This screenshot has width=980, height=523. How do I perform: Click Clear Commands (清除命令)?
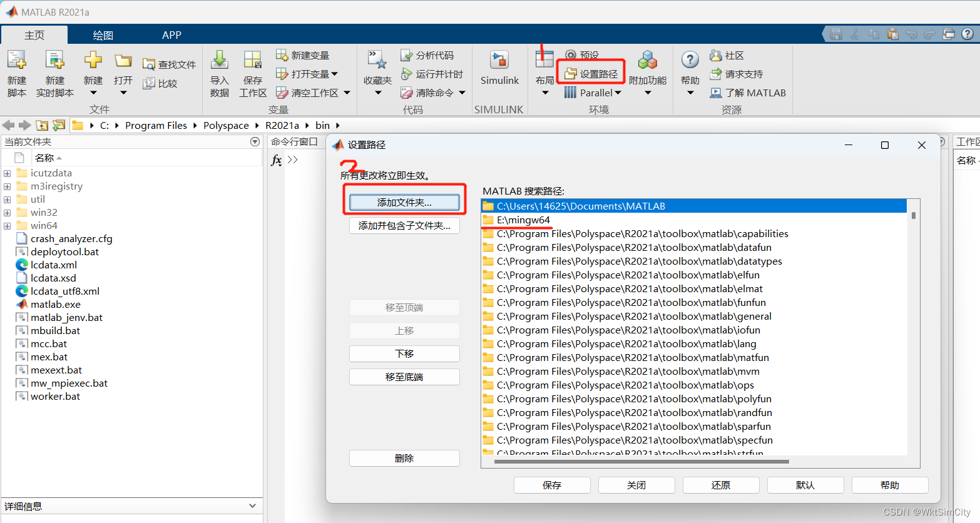[x=427, y=93]
